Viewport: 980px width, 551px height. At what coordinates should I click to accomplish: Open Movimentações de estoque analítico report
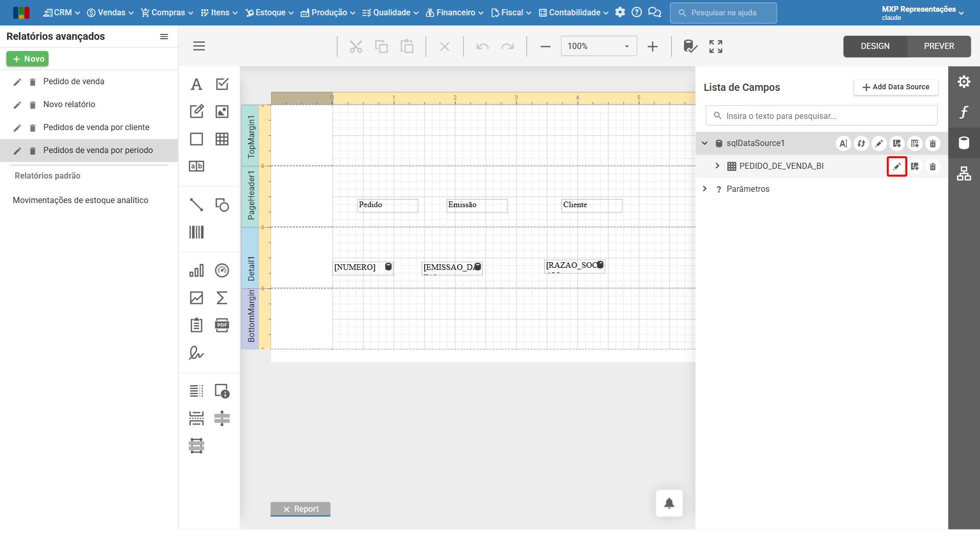click(81, 201)
